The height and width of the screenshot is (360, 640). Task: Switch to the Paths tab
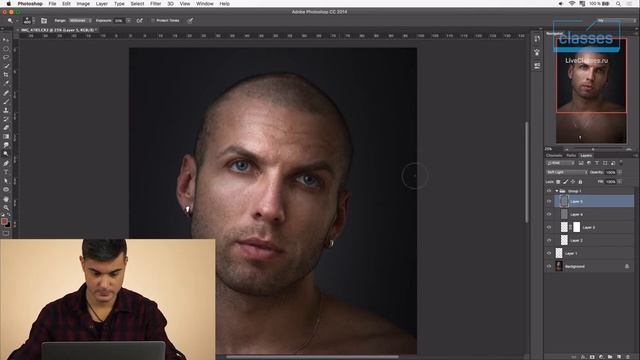click(571, 156)
